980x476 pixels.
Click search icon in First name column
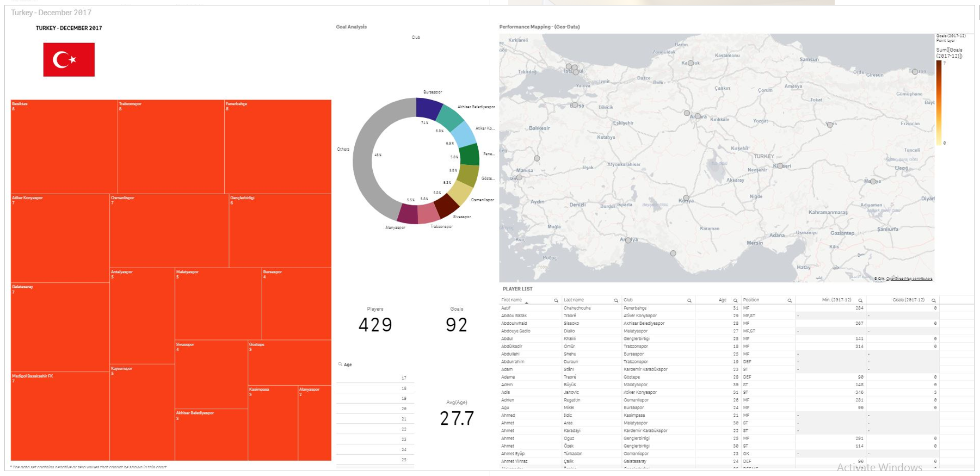556,300
